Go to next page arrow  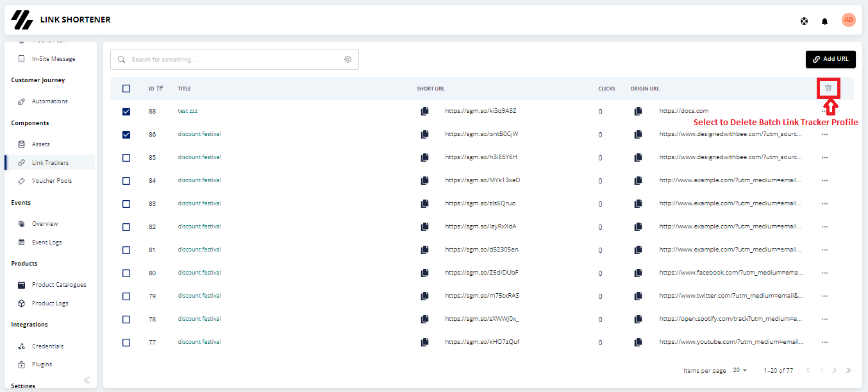click(x=835, y=370)
